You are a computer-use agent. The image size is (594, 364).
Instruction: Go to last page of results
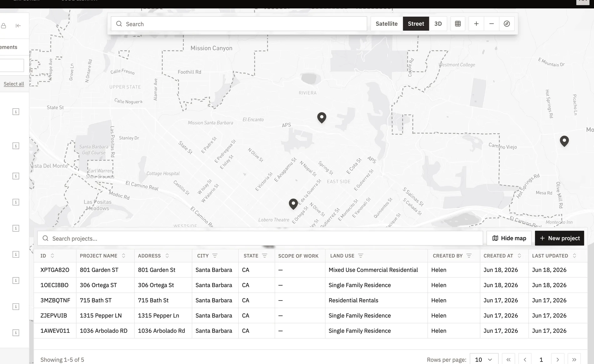coord(574,360)
